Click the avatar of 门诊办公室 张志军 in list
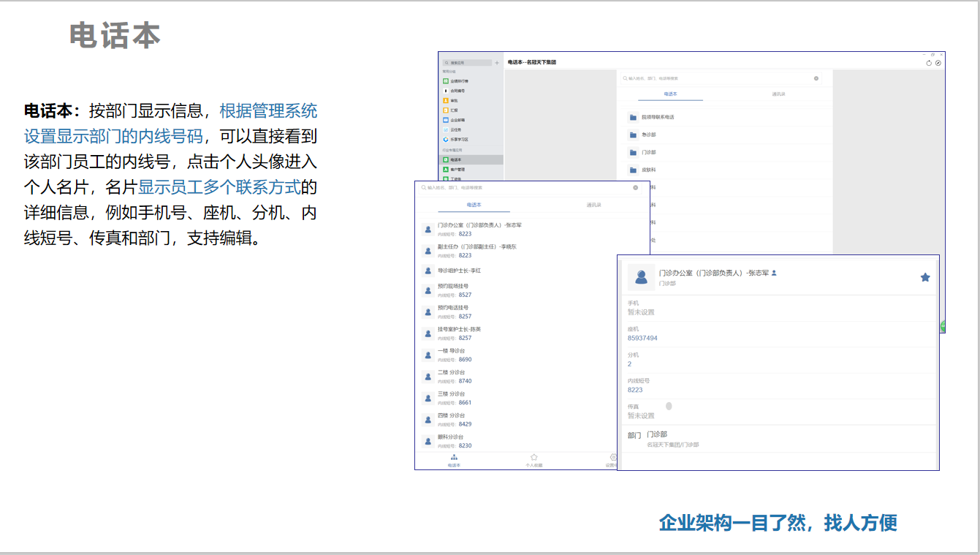 coord(428,229)
